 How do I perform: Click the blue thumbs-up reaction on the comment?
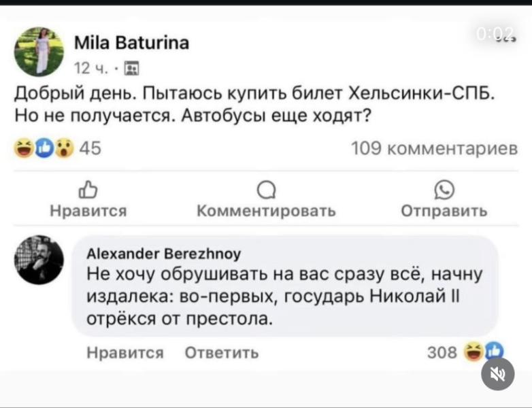tap(491, 352)
